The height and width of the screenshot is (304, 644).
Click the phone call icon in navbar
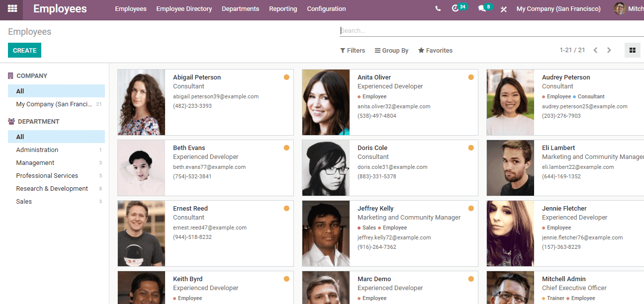pos(438,9)
